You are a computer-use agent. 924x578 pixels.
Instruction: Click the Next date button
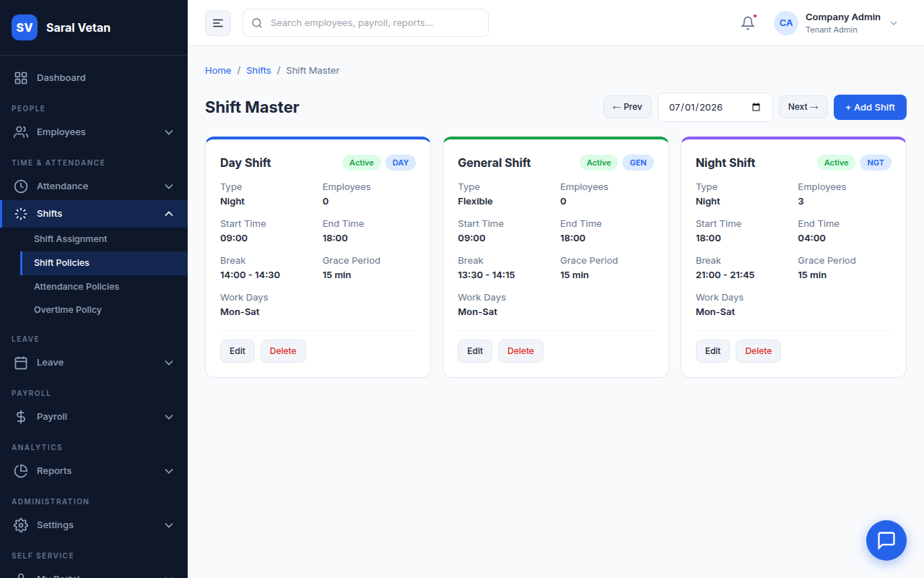803,107
